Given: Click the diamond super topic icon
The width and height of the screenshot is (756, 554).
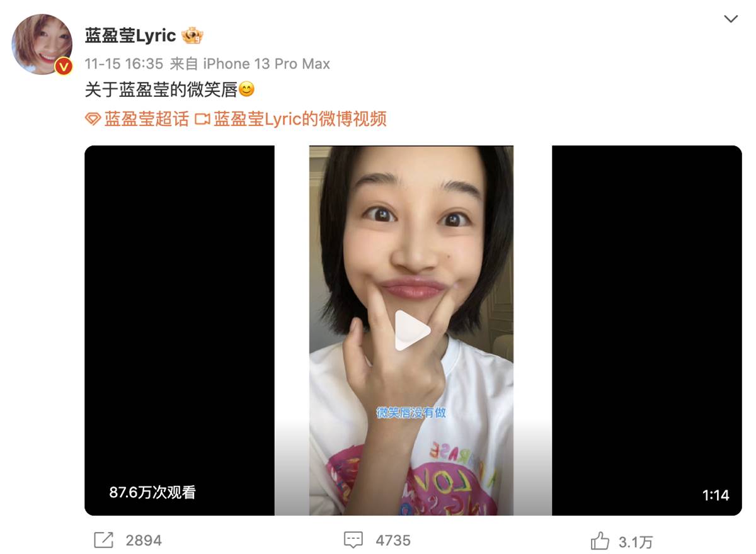Looking at the screenshot, I should click(x=93, y=119).
